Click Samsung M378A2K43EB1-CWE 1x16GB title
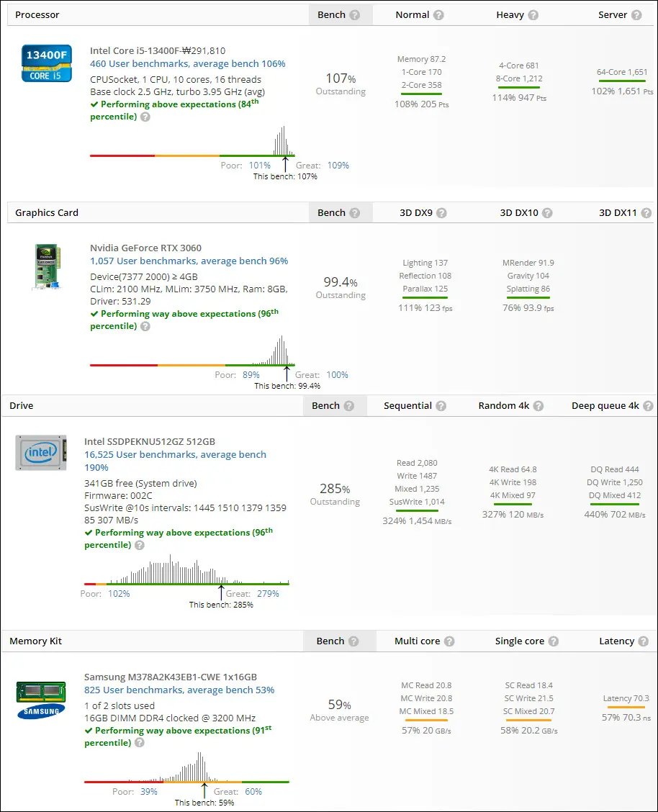Screen dimensions: 658x812 coord(171,677)
